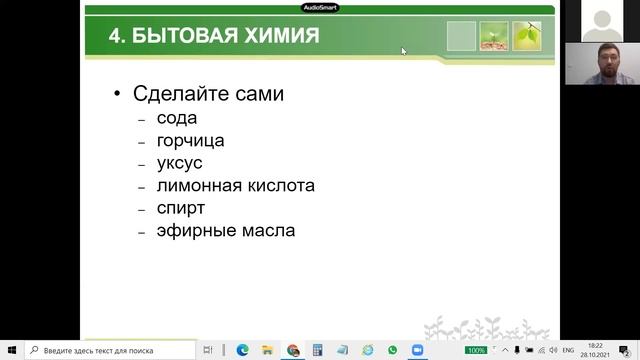The image size is (640, 360).
Task: Click the word "уксус"
Action: pos(180,163)
